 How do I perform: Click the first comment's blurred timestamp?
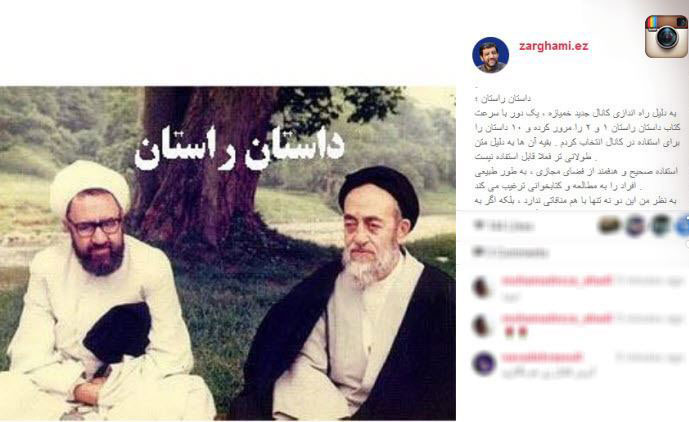tap(649, 281)
